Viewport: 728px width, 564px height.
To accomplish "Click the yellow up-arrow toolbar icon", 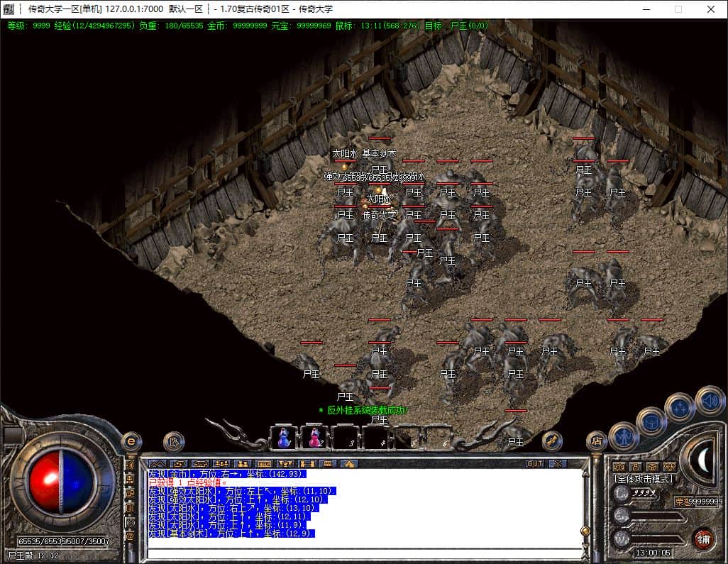I will 349,463.
